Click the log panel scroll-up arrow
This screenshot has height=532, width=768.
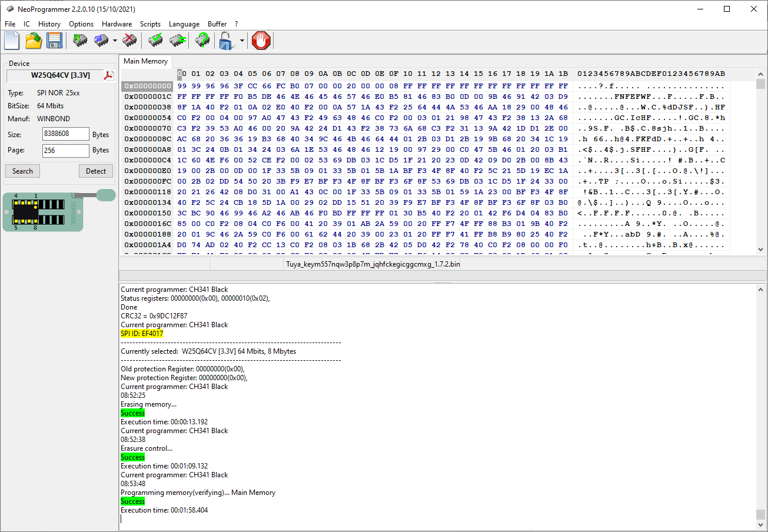[x=761, y=290]
